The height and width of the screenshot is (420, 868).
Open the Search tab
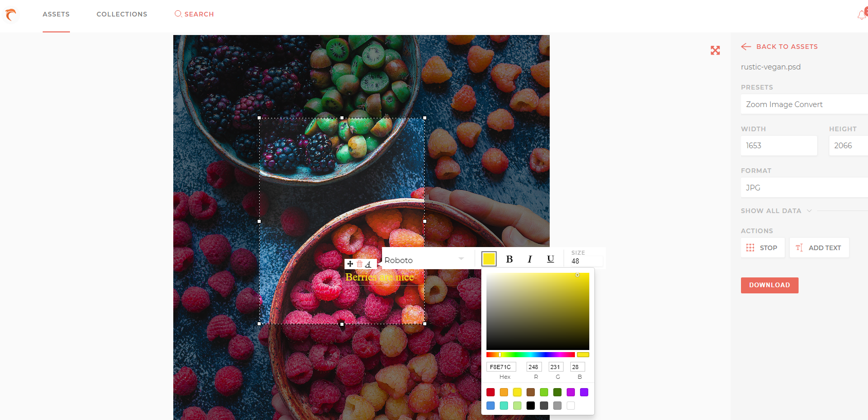tap(194, 14)
